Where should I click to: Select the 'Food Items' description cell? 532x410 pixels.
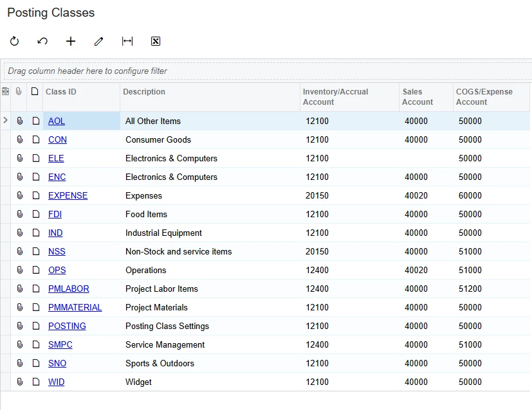click(210, 214)
